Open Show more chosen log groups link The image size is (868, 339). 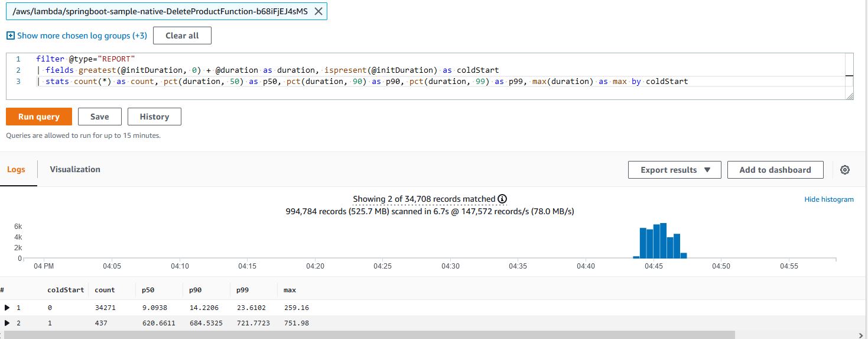(x=82, y=35)
